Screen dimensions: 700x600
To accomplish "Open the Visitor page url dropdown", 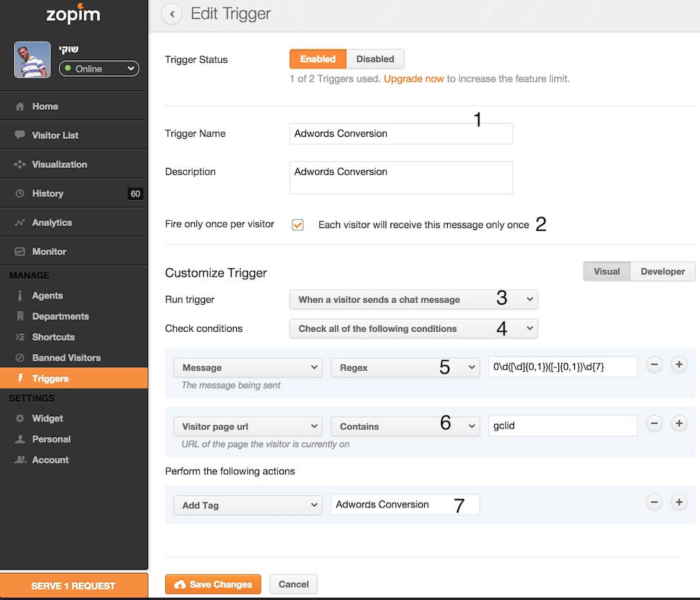I will pos(248,426).
